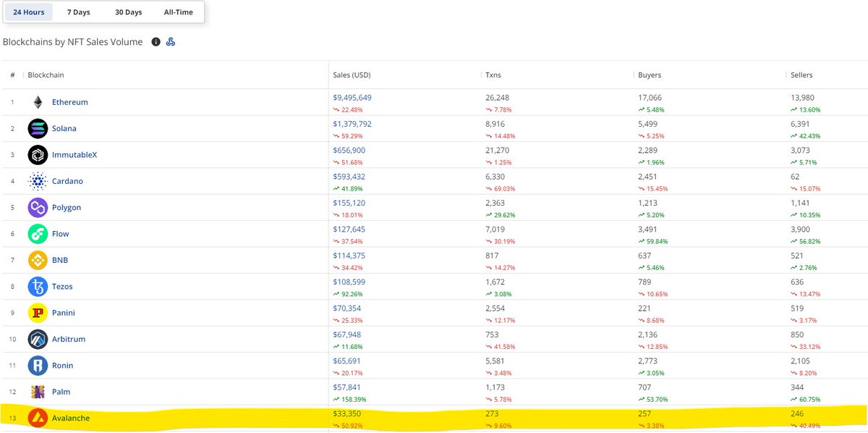
Task: Click the Solana logo icon
Action: (38, 128)
